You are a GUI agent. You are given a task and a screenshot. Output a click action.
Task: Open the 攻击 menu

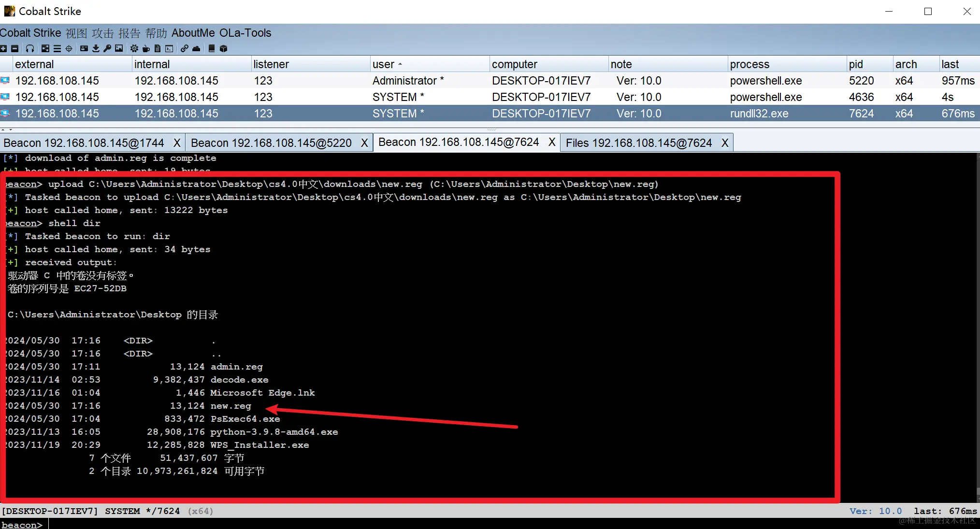102,33
